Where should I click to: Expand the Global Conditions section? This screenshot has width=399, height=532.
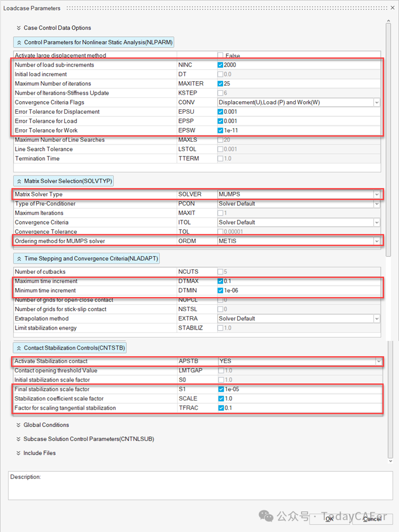pos(42,425)
